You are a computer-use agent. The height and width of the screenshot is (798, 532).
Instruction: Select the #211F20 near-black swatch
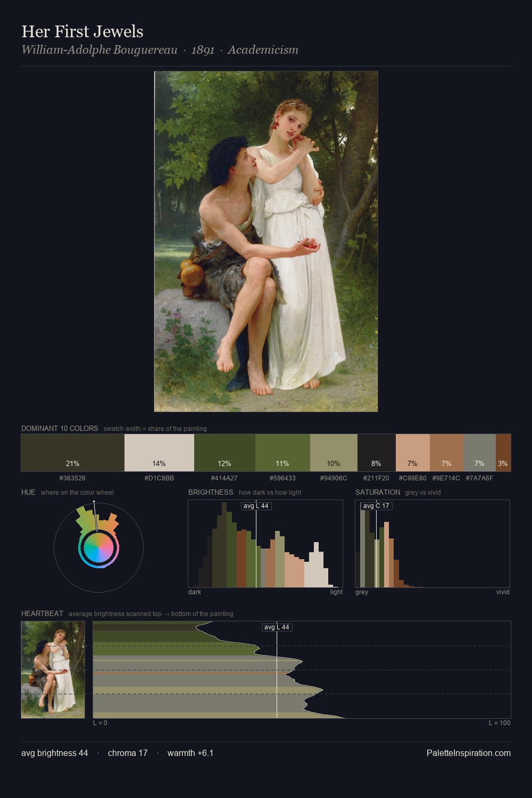[377, 453]
